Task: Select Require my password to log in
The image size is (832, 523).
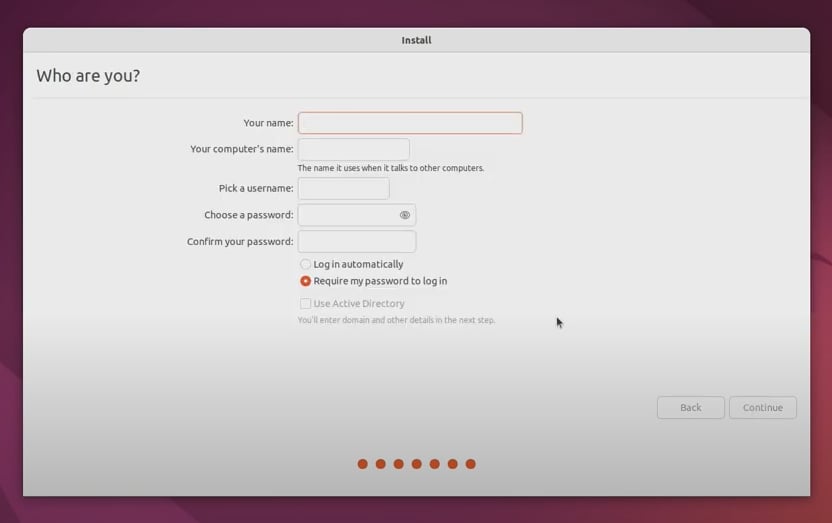Action: click(x=306, y=282)
